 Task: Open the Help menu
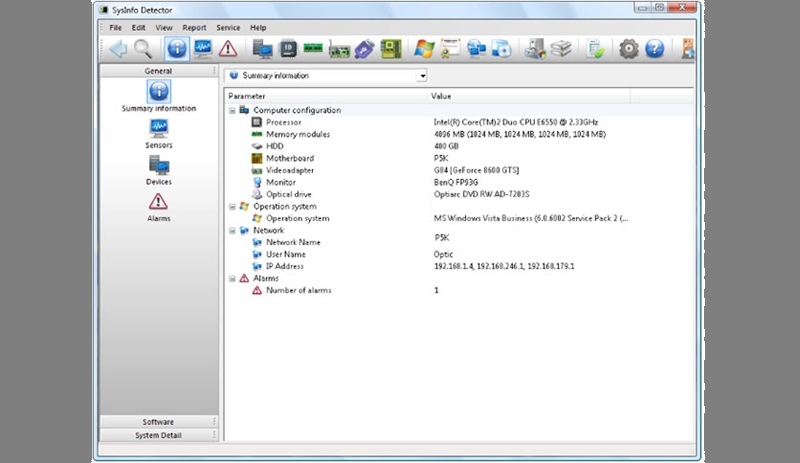(258, 28)
